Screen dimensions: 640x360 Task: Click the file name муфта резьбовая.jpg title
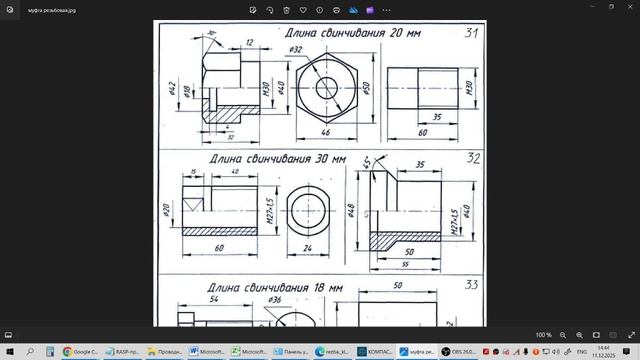pos(52,10)
